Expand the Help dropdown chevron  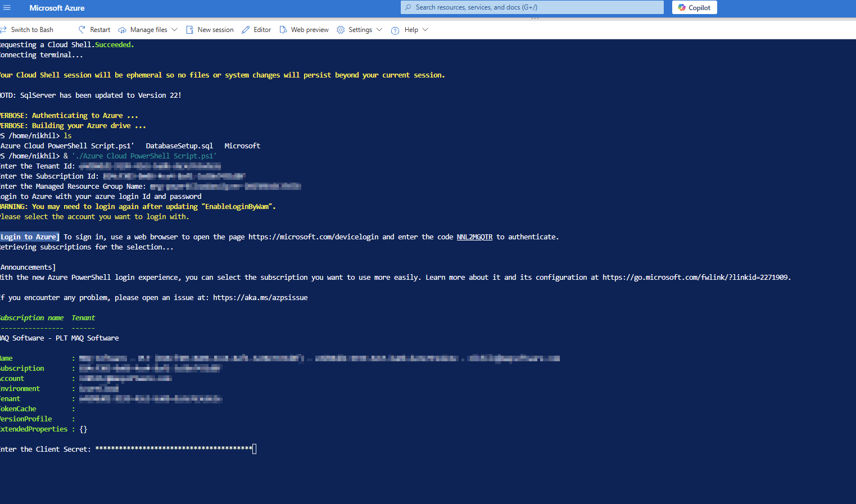click(x=425, y=30)
